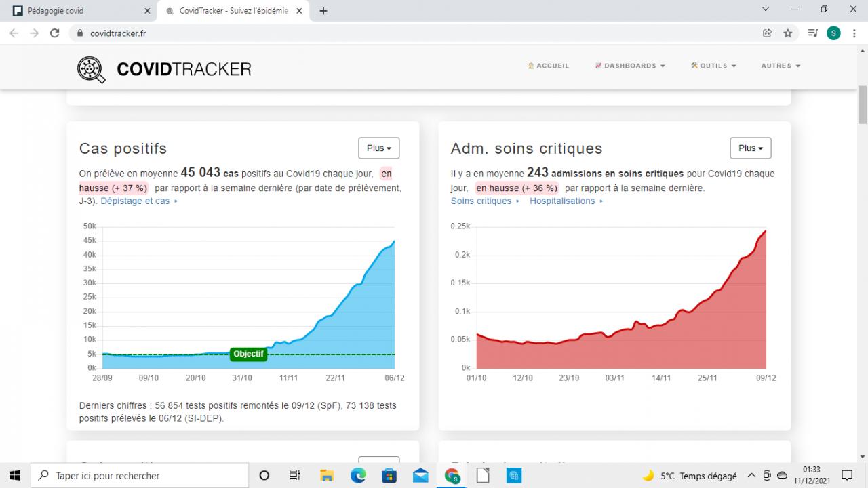Select the CovidTracker browser tab
The height and width of the screenshot is (488, 868).
[x=234, y=11]
